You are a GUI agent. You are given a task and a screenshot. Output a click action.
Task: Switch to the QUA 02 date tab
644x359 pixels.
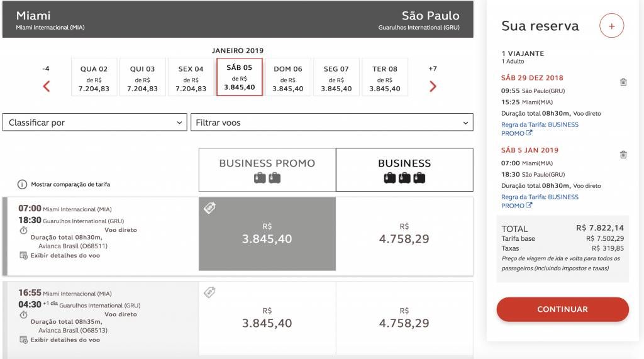[x=94, y=77]
